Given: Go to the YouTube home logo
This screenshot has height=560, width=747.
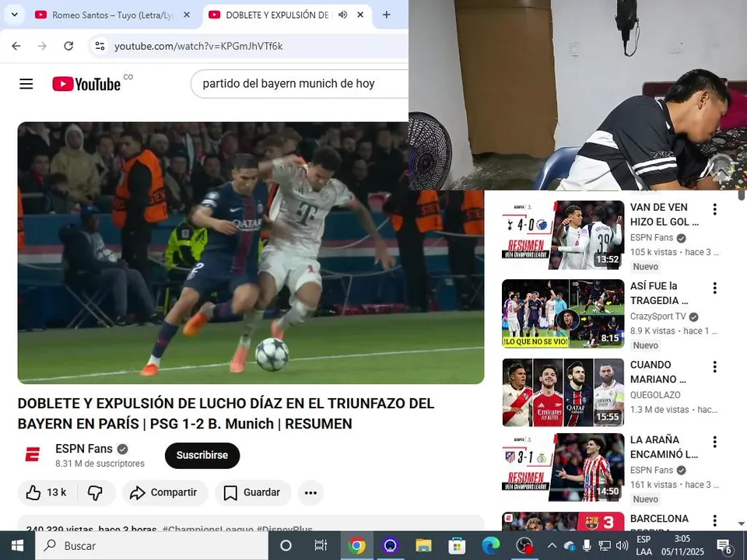Looking at the screenshot, I should 86,84.
